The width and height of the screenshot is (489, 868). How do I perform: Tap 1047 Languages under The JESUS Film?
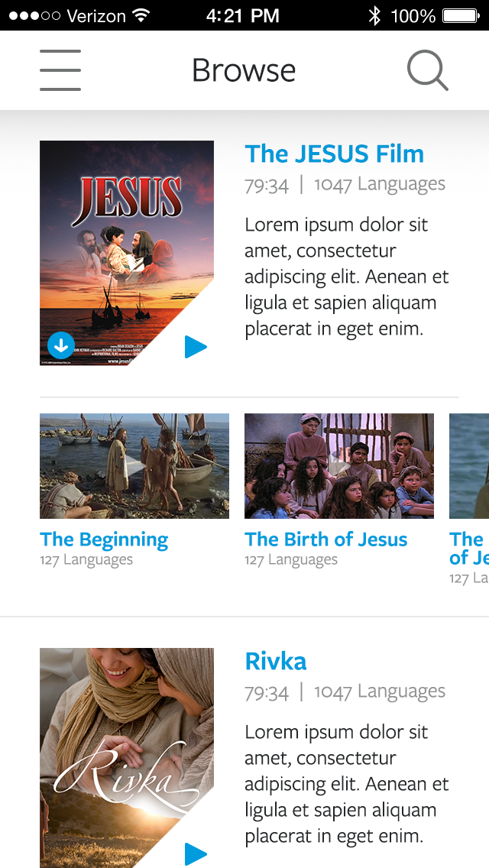[379, 184]
